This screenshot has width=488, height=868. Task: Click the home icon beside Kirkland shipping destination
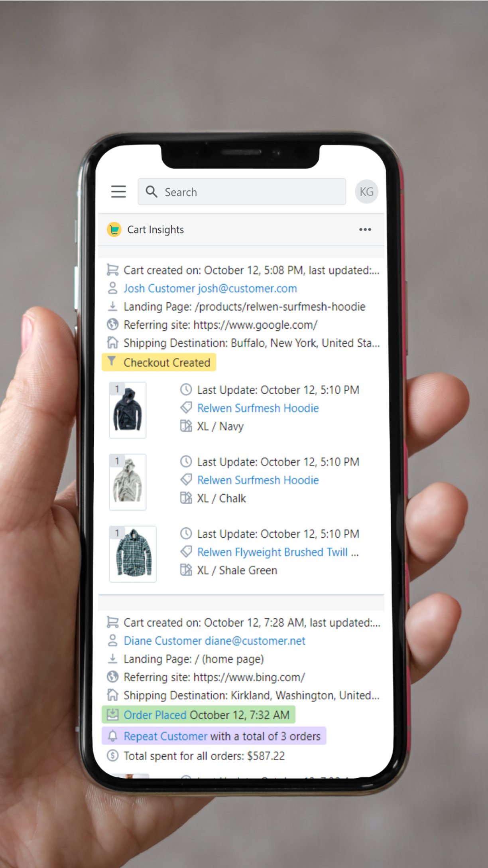(x=112, y=695)
